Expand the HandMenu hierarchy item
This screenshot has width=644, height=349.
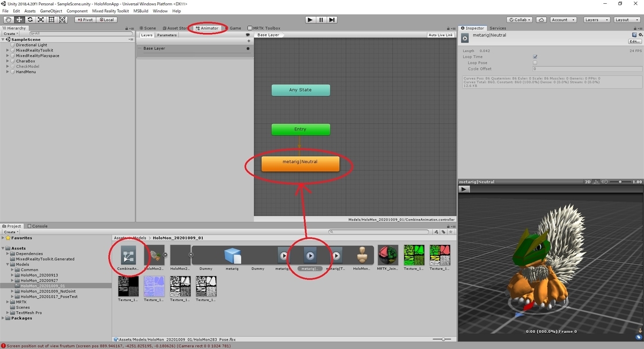(x=8, y=72)
